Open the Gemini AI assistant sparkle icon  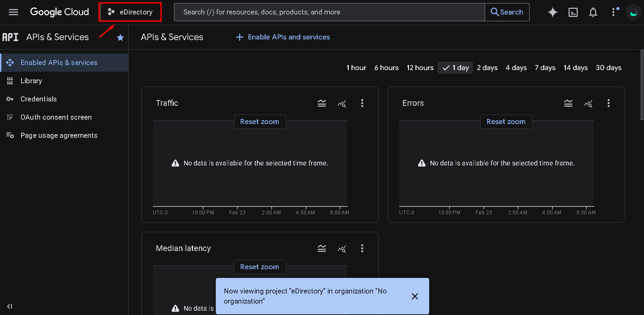[x=552, y=12]
